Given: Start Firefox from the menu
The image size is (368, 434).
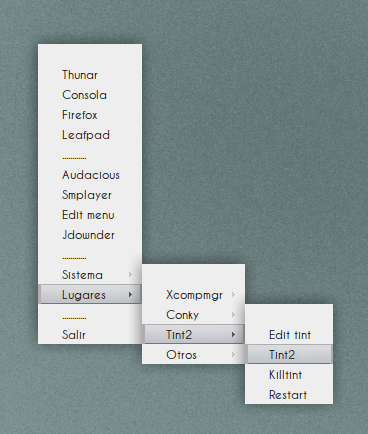Looking at the screenshot, I should point(90,115).
